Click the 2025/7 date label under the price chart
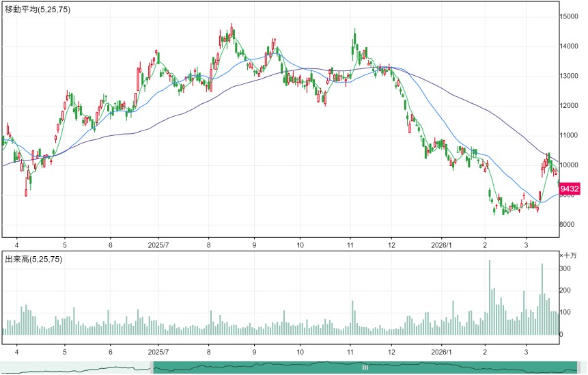This screenshot has height=375, width=588. [x=158, y=246]
